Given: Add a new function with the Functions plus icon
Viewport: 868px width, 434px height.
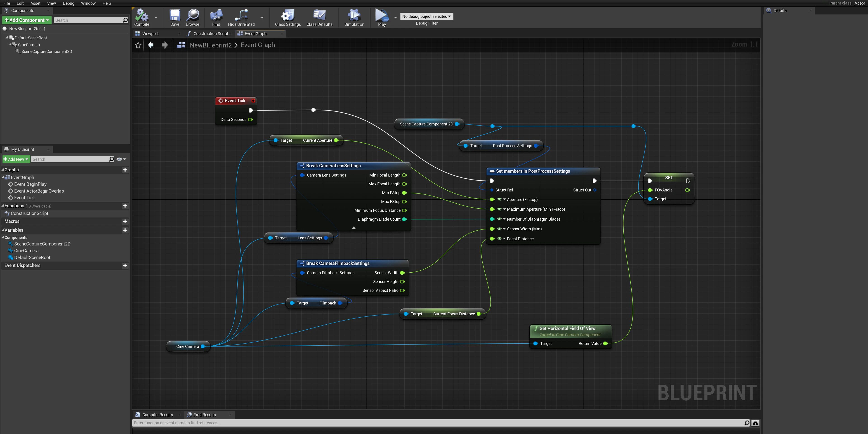Looking at the screenshot, I should (125, 206).
